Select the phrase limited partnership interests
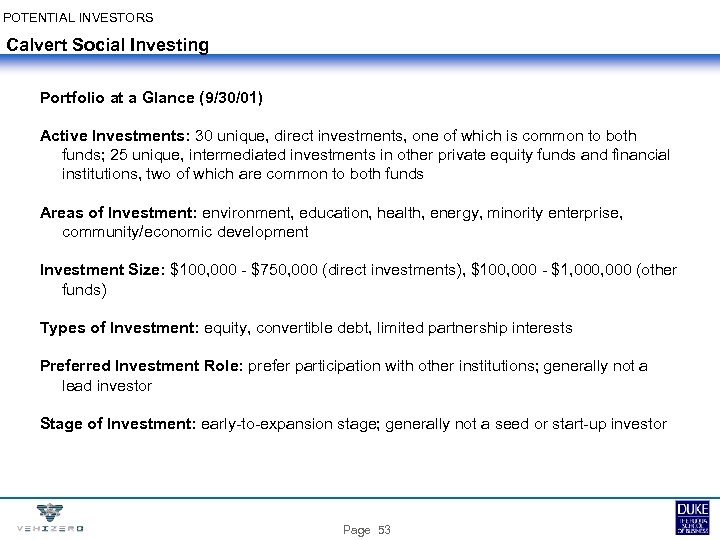 (x=476, y=328)
